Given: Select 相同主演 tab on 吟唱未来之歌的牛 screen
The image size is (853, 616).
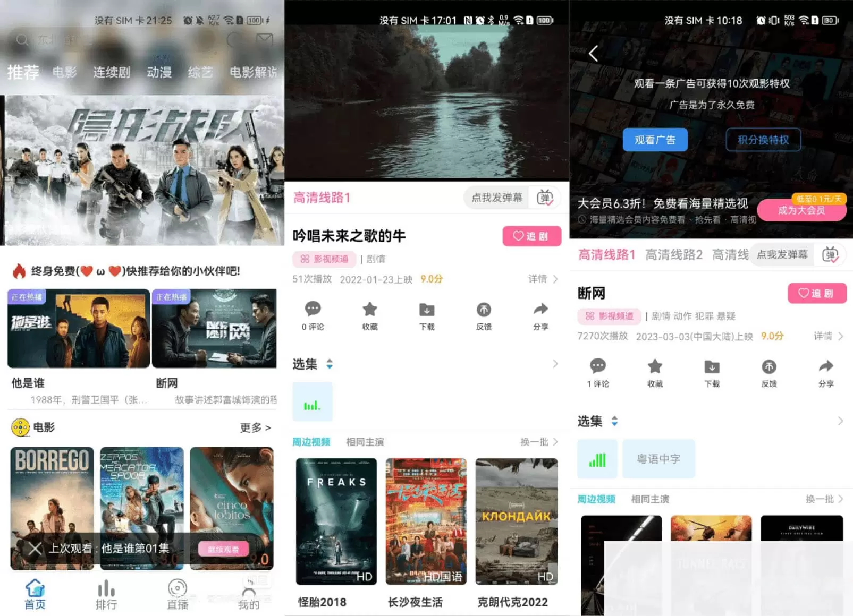Looking at the screenshot, I should click(x=365, y=442).
